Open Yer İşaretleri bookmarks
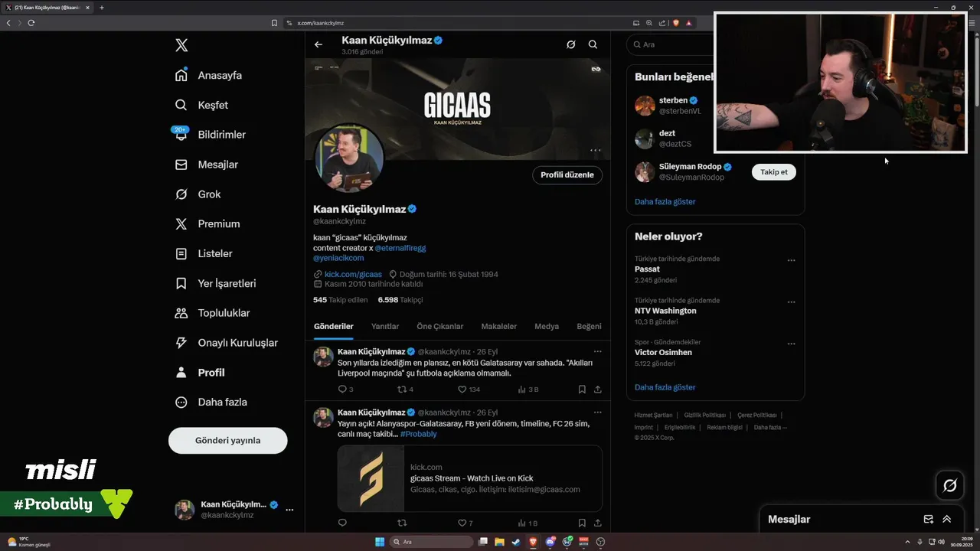 (215, 283)
